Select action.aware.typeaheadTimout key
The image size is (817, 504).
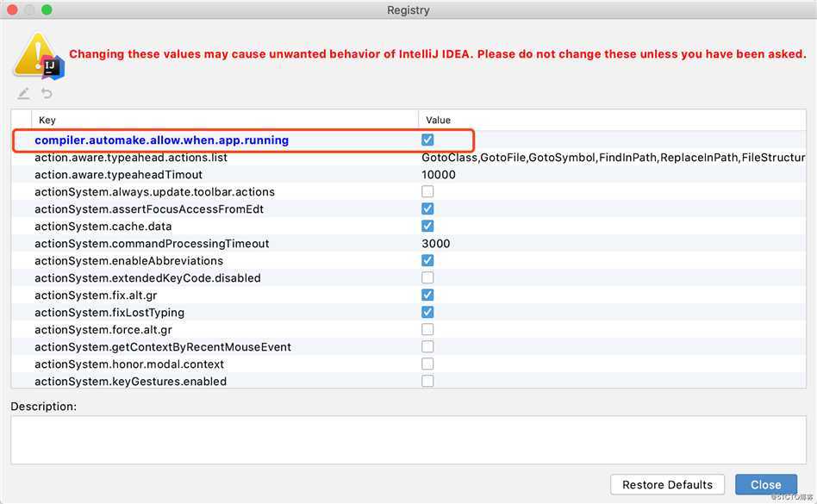pos(118,174)
